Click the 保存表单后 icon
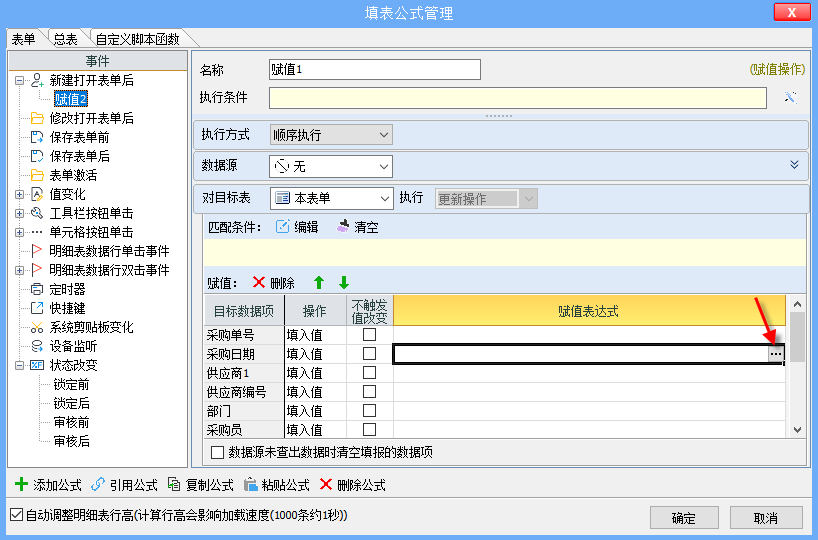Viewport: 818px width, 540px height. [37, 156]
